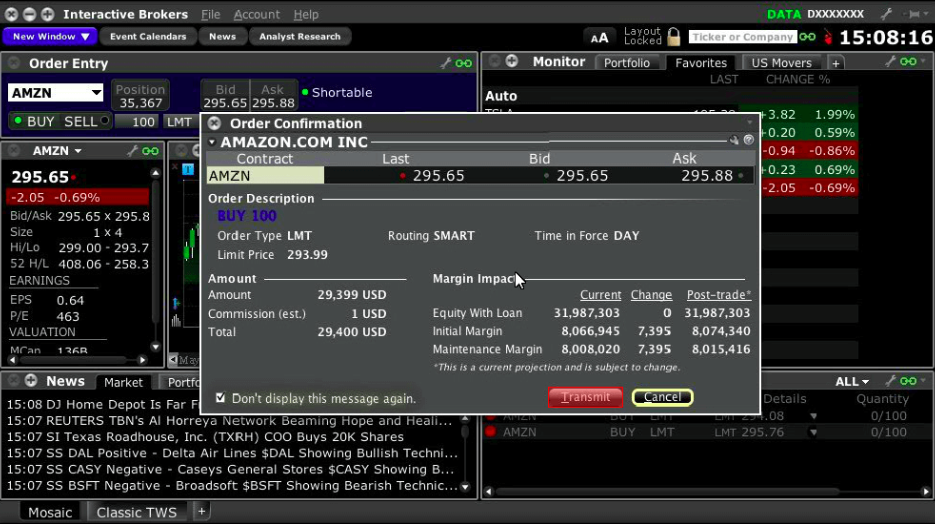
Task: Click up arrow of quote panel scrollbar
Action: click(156, 173)
